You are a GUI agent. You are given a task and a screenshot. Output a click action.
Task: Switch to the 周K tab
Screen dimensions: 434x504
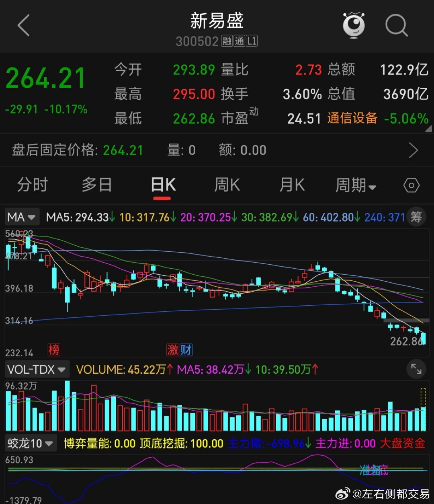coord(227,185)
